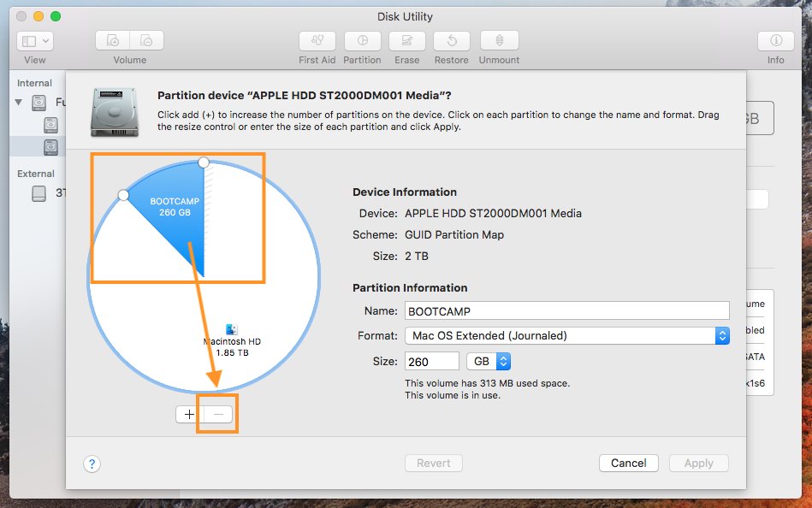The image size is (812, 508).
Task: Run First Aid from the toolbar
Action: pos(317,41)
